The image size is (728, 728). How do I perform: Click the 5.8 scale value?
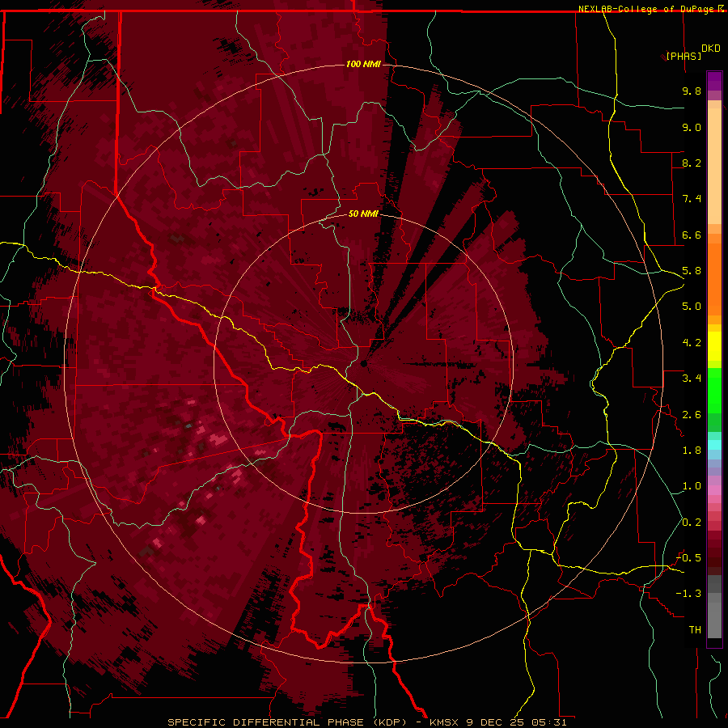click(692, 271)
